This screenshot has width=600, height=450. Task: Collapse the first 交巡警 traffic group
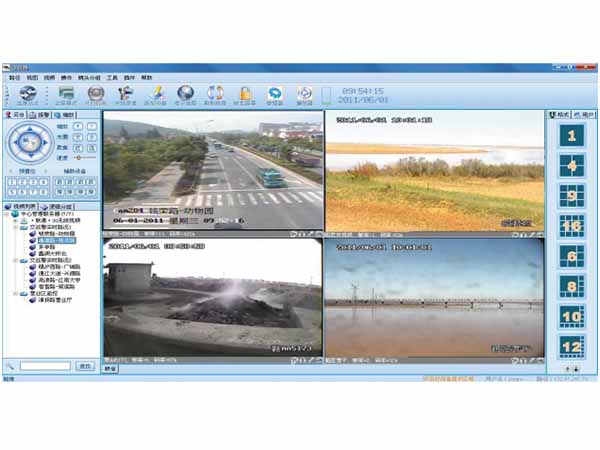tap(15, 227)
